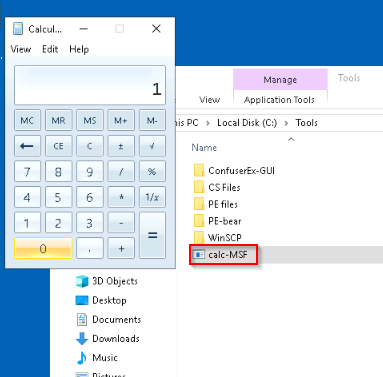383x377 pixels.
Task: Click the square root key
Action: click(x=152, y=146)
